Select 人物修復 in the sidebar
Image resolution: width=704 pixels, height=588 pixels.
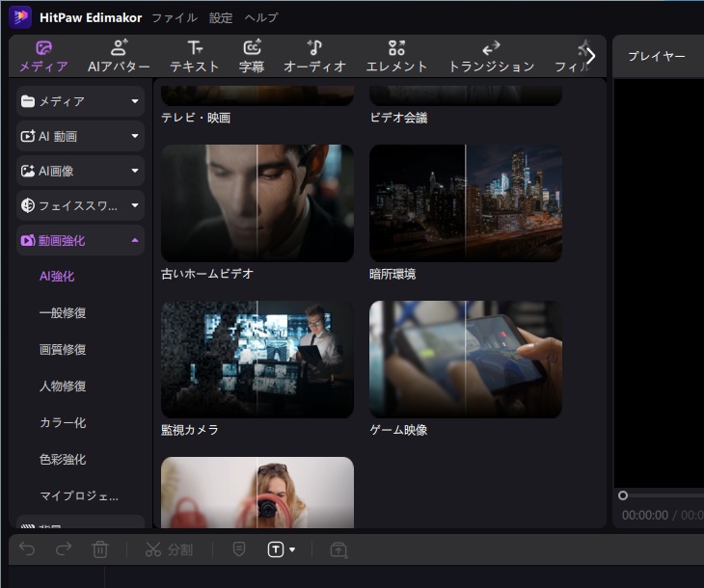(63, 386)
